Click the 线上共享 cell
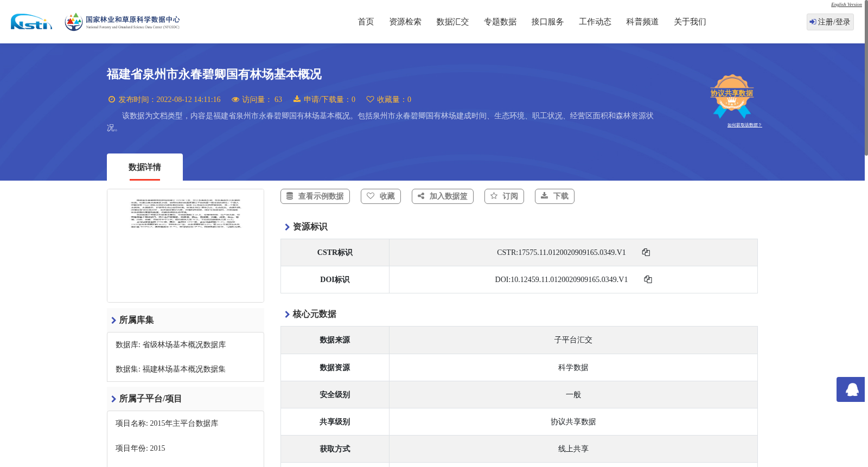868x467 pixels. click(x=573, y=449)
